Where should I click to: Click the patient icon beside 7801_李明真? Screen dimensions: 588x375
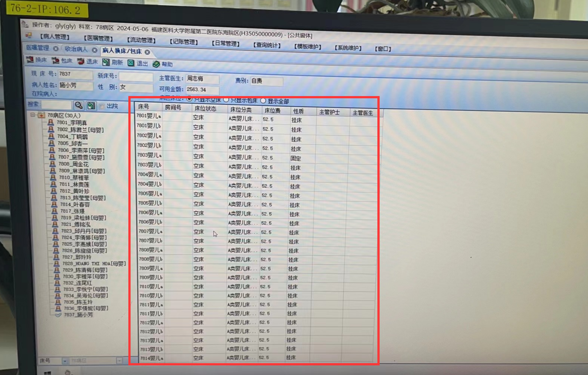[x=51, y=122]
